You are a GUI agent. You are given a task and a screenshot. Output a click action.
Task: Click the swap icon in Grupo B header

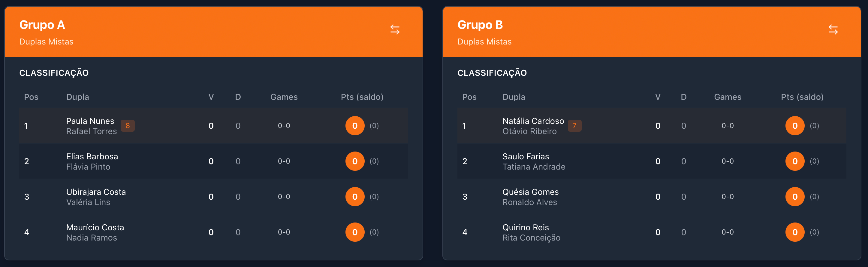point(833,29)
